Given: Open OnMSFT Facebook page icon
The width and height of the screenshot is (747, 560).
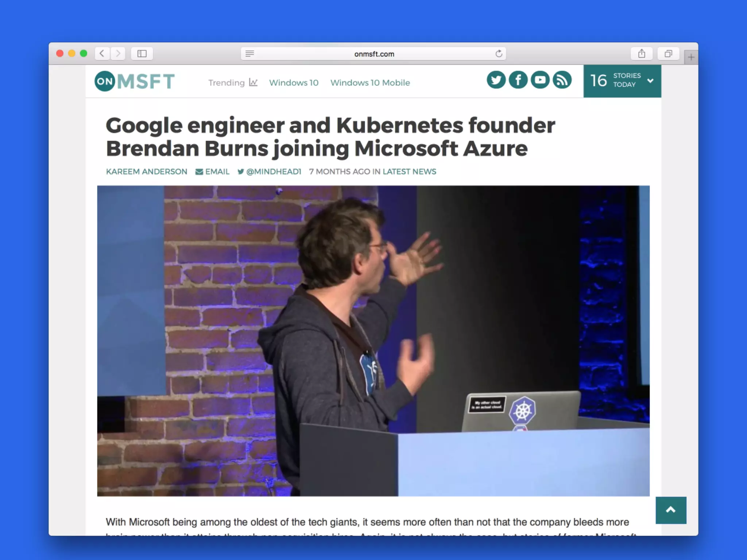Looking at the screenshot, I should (518, 80).
